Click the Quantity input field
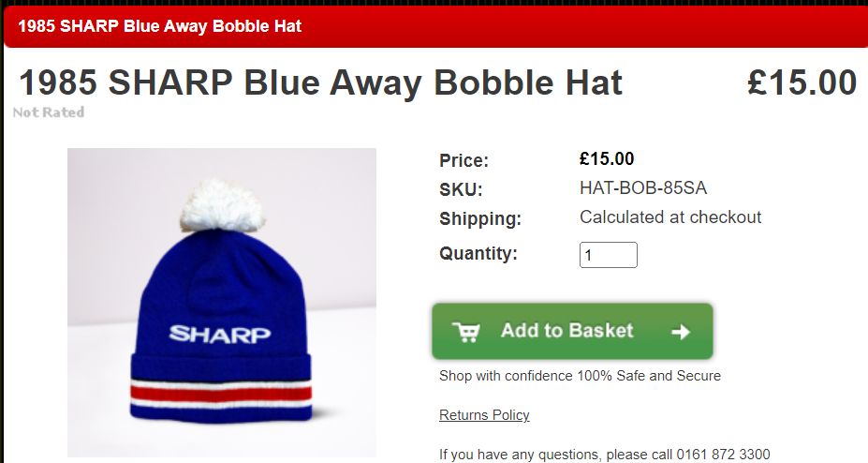The width and height of the screenshot is (868, 463). point(609,255)
